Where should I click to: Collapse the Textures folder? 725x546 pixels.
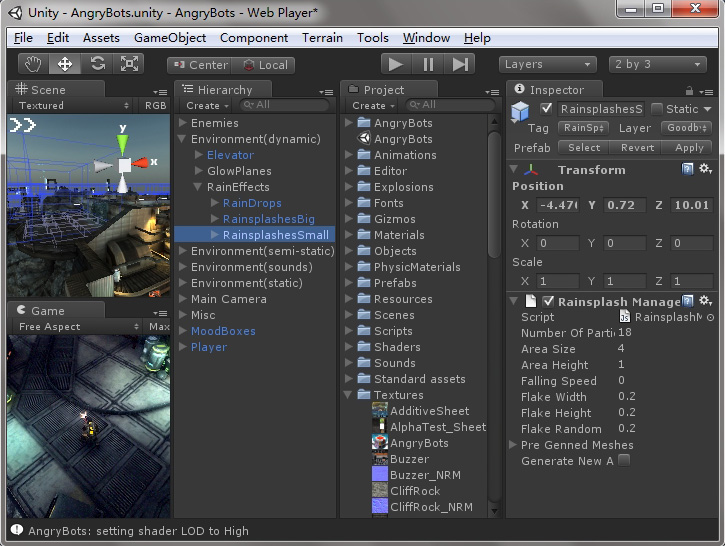point(348,395)
